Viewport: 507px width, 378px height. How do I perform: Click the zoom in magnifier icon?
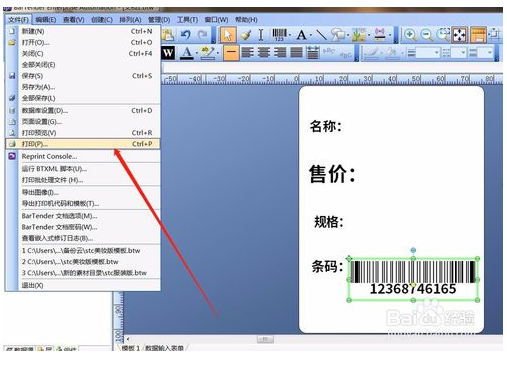(x=410, y=35)
